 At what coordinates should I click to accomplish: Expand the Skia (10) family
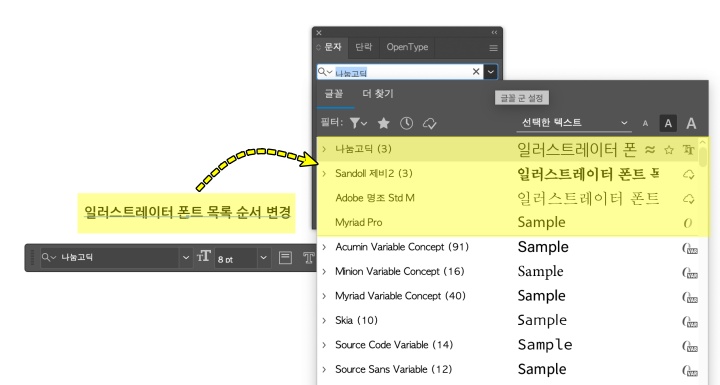coord(324,320)
